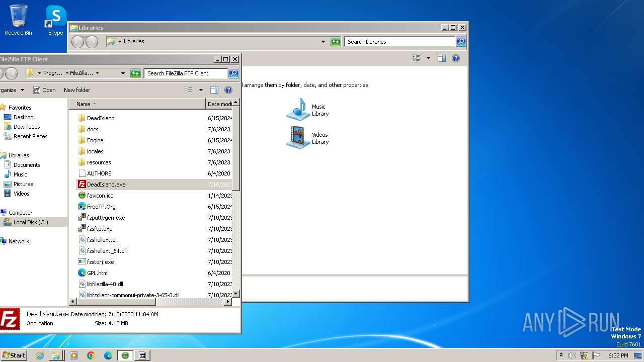Select fzshellext_64.dll file
The width and height of the screenshot is (644, 362).
[x=107, y=251]
